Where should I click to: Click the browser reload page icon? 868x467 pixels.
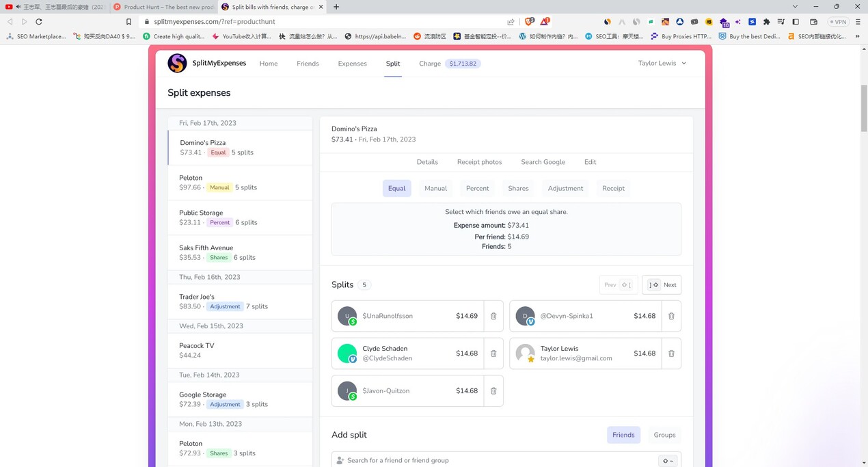tap(39, 22)
